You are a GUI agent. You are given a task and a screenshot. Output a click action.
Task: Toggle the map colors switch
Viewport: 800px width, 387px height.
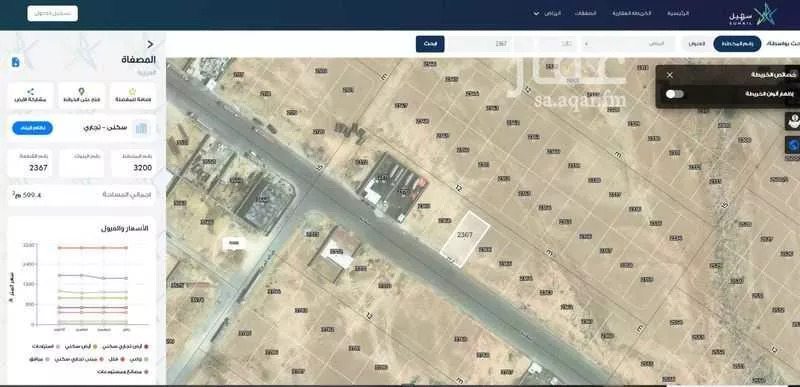click(674, 94)
